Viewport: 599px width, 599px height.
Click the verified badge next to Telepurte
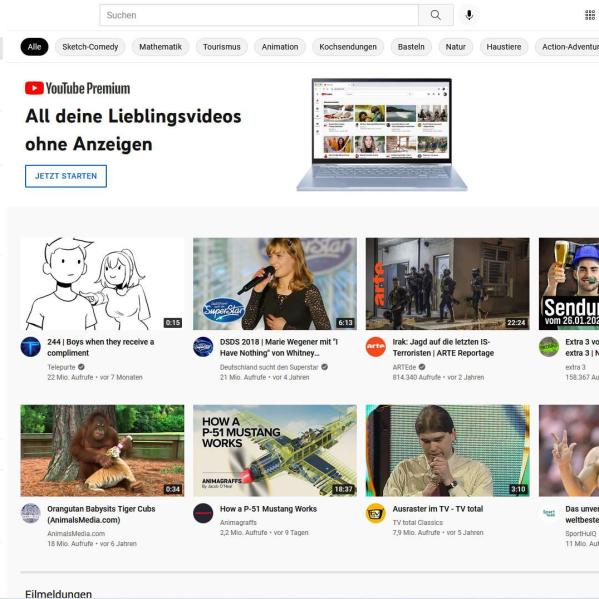[81, 367]
